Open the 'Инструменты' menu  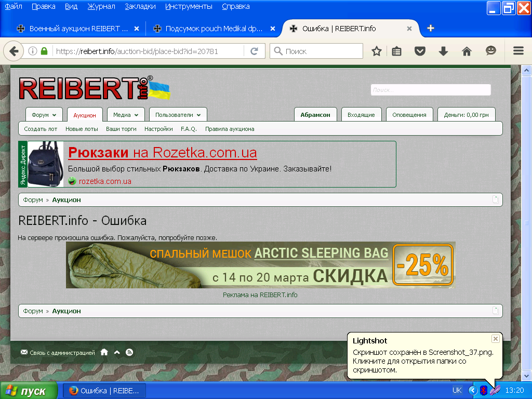[x=189, y=6]
